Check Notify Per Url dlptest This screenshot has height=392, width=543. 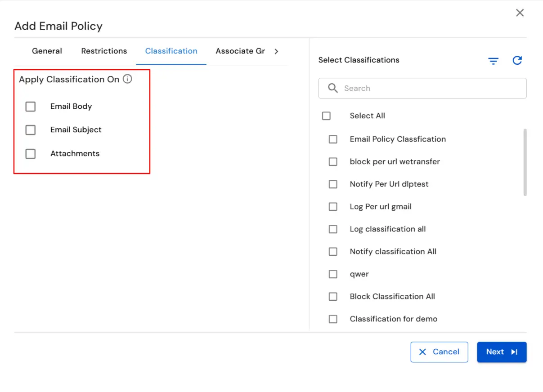click(333, 184)
